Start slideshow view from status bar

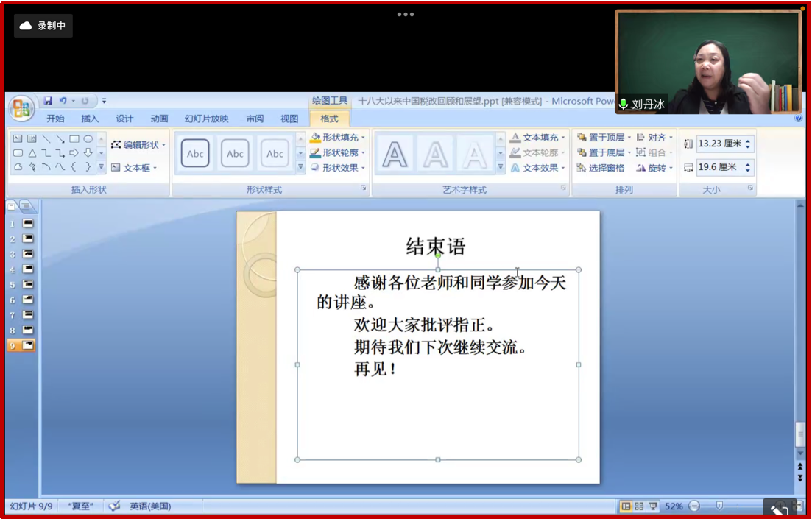[x=653, y=506]
